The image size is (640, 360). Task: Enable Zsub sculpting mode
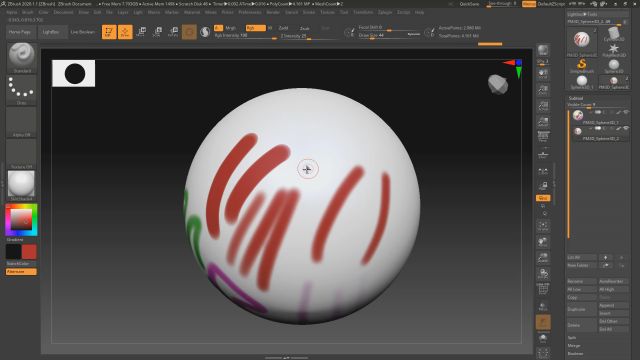(304, 28)
